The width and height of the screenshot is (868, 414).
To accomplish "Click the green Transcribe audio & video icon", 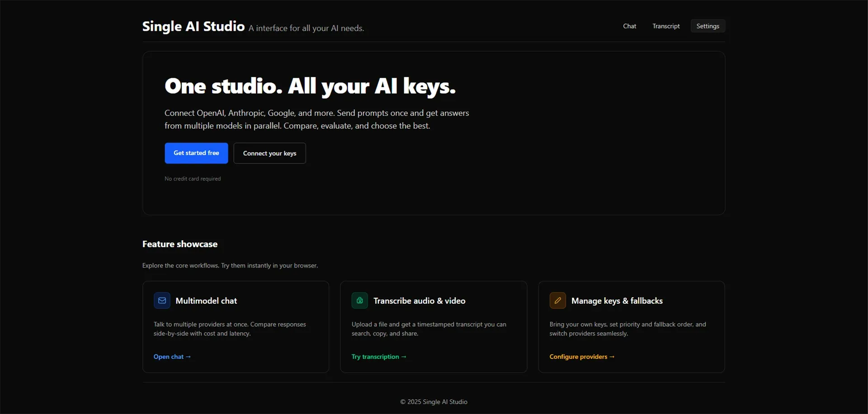I will (x=359, y=300).
